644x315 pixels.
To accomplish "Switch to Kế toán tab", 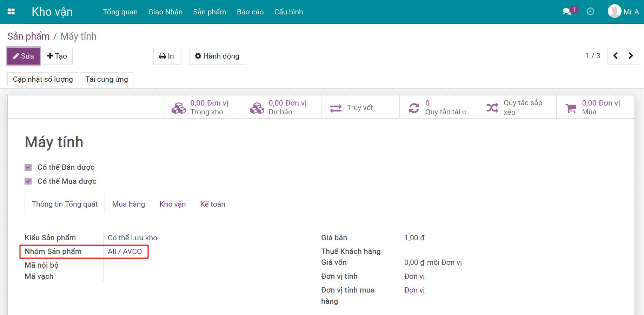I will [x=213, y=204].
